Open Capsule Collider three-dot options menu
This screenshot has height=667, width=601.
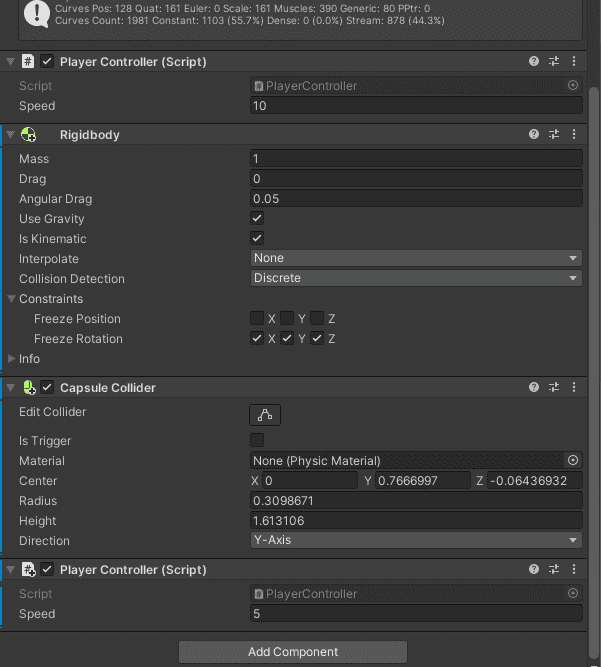[574, 387]
